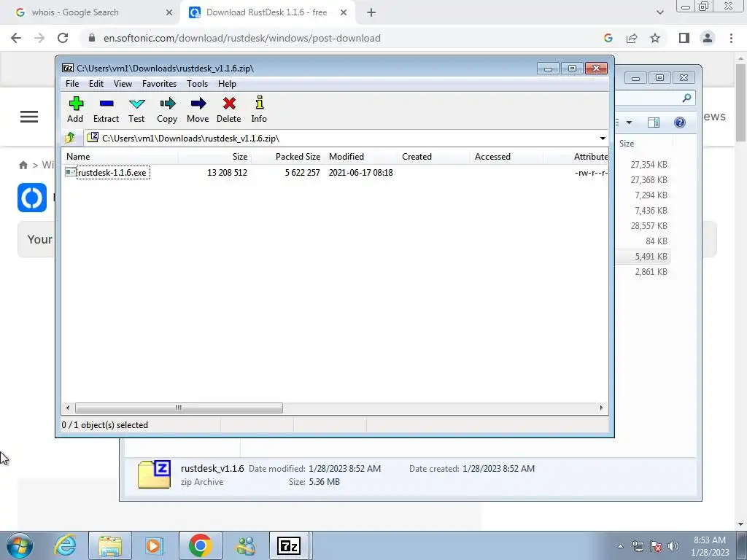Screen dimensions: 747x560
Task: Open the Softonic hamburger menu
Action: [29, 117]
